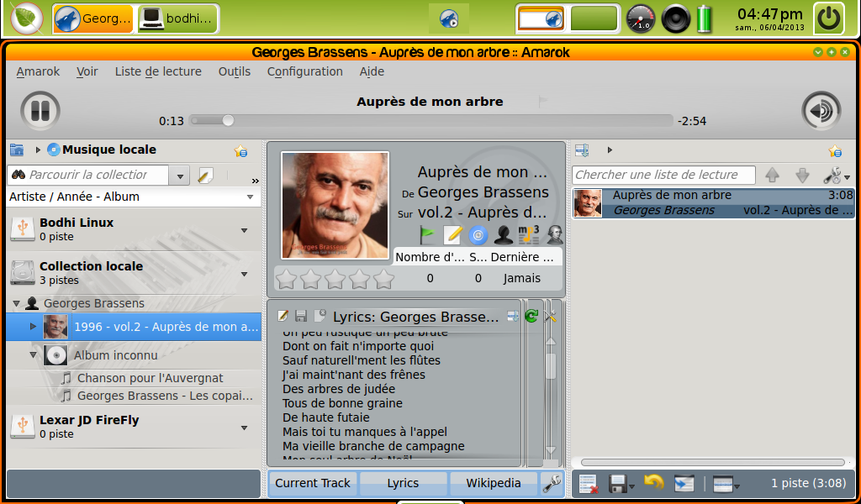Open the track progression dropdown in playlist footer
This screenshot has height=504, width=861.
pyautogui.click(x=726, y=484)
